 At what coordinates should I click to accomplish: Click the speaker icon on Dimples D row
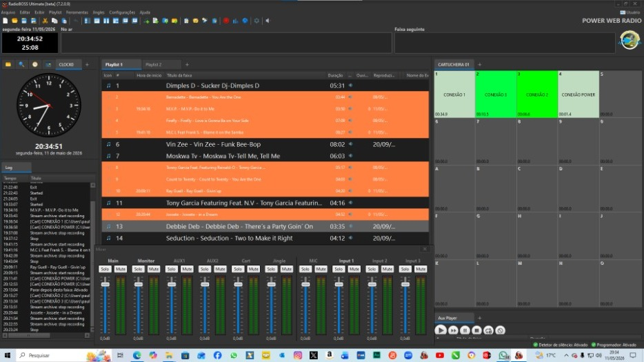pyautogui.click(x=350, y=86)
